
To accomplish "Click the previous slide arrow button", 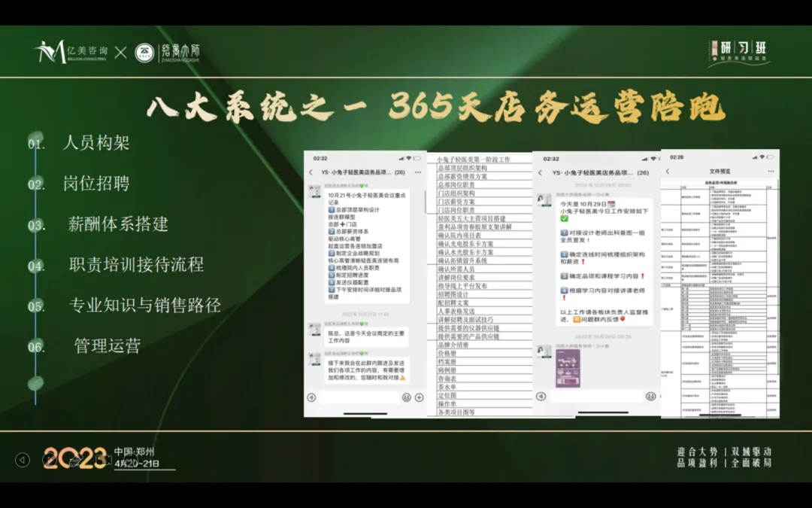I will (23, 460).
